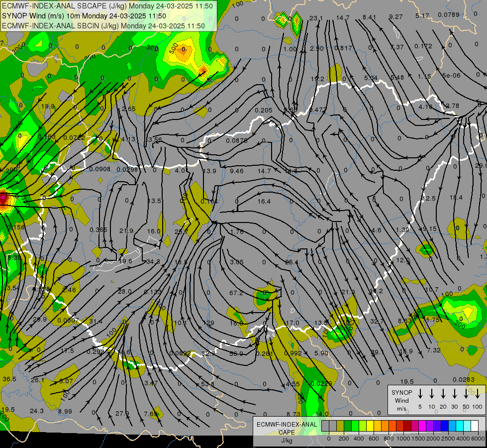Click the J/kg unit label in legend
The height and width of the screenshot is (448, 487).
click(x=287, y=441)
